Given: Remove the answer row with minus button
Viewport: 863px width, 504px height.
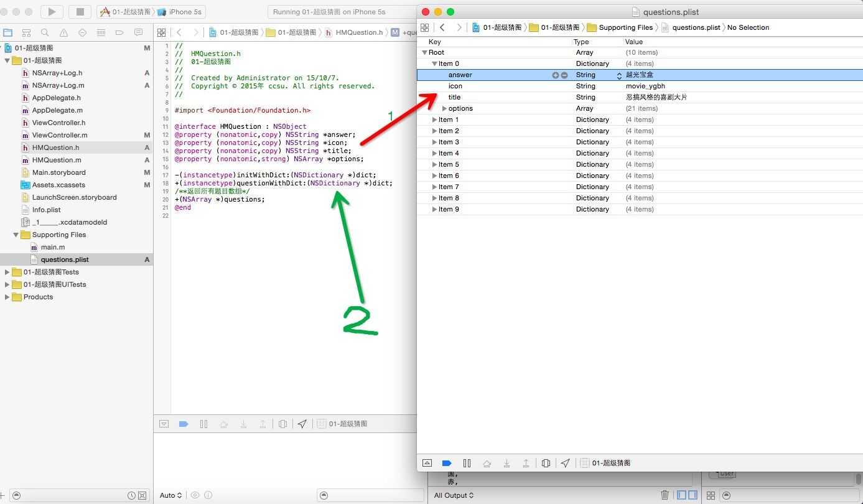Looking at the screenshot, I should point(564,75).
